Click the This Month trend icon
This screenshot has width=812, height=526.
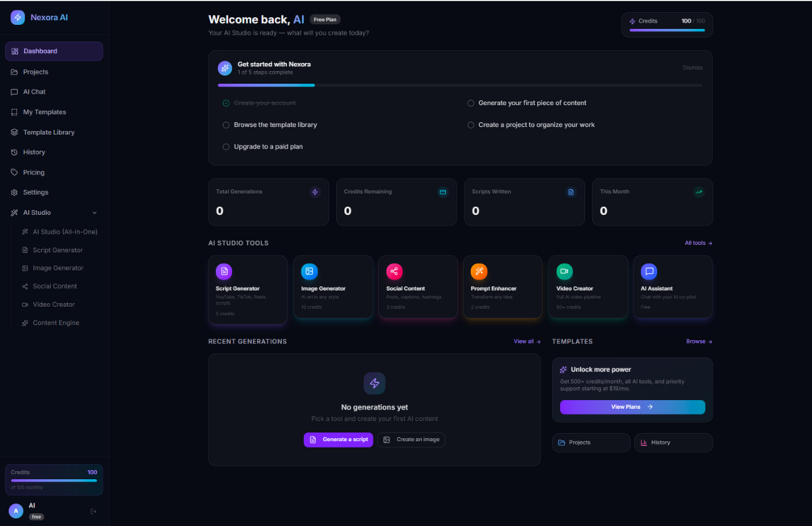tap(699, 192)
